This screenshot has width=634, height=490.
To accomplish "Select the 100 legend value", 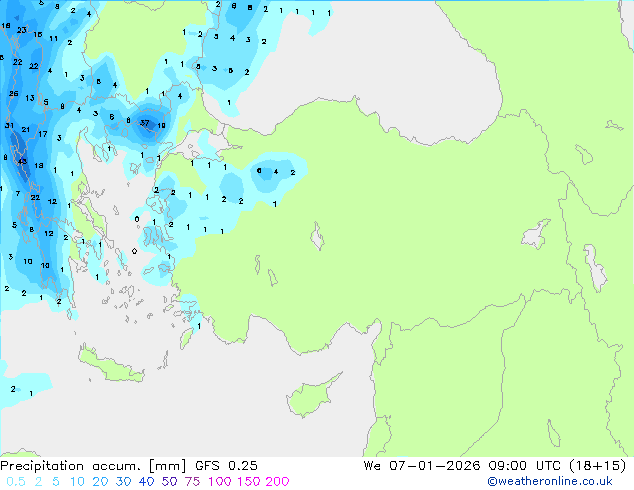I will coord(220,482).
